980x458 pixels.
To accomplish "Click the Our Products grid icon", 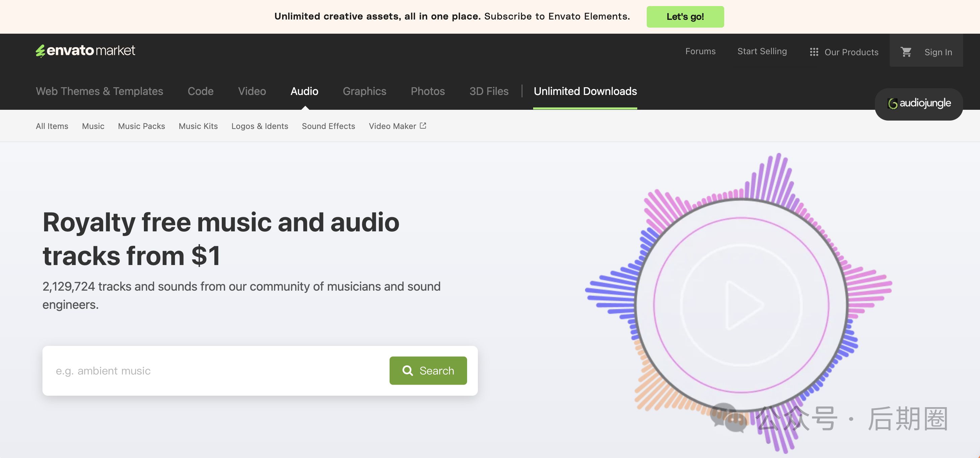I will click(814, 52).
